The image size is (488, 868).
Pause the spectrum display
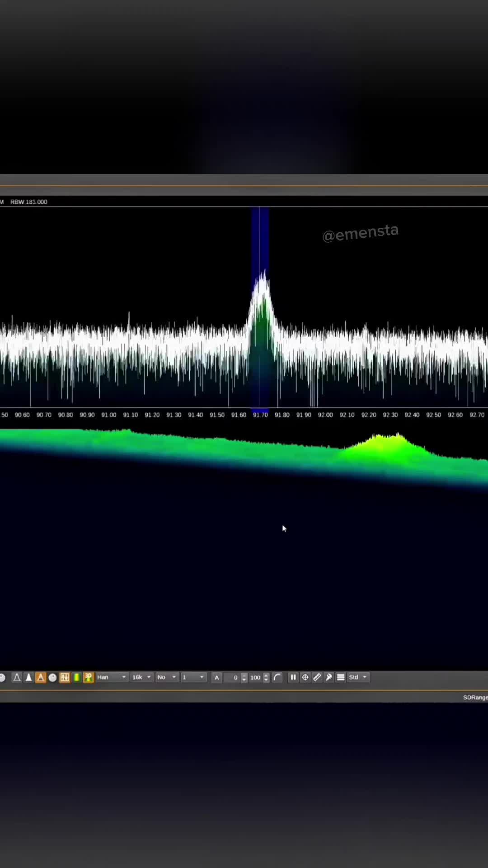click(293, 677)
